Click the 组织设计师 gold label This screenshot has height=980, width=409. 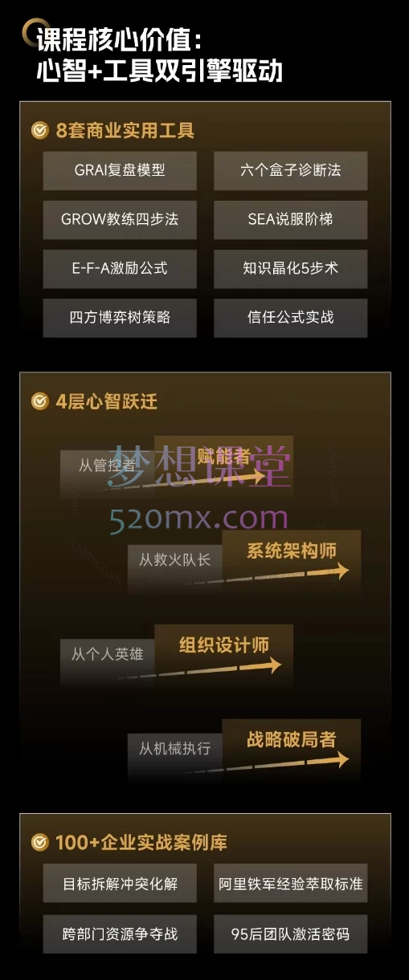pos(224,645)
